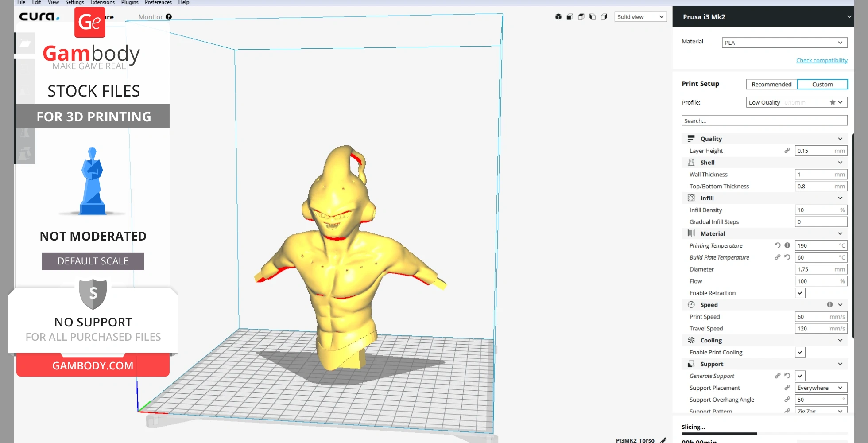Reset Printing Temperature with the revert arrow
868x443 pixels.
777,245
